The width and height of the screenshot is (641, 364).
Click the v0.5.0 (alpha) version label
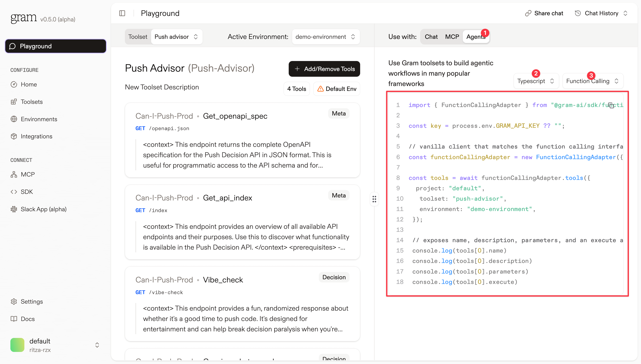click(x=58, y=19)
